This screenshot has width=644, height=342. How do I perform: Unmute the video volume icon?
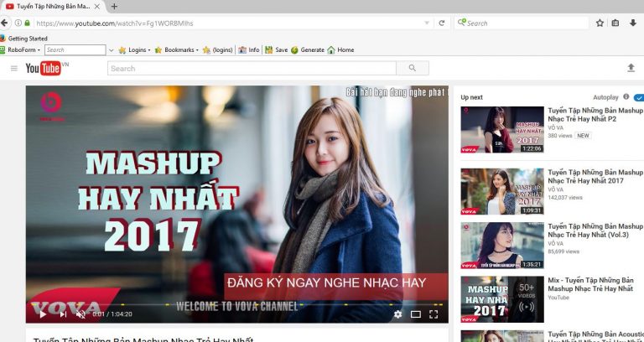(x=80, y=314)
